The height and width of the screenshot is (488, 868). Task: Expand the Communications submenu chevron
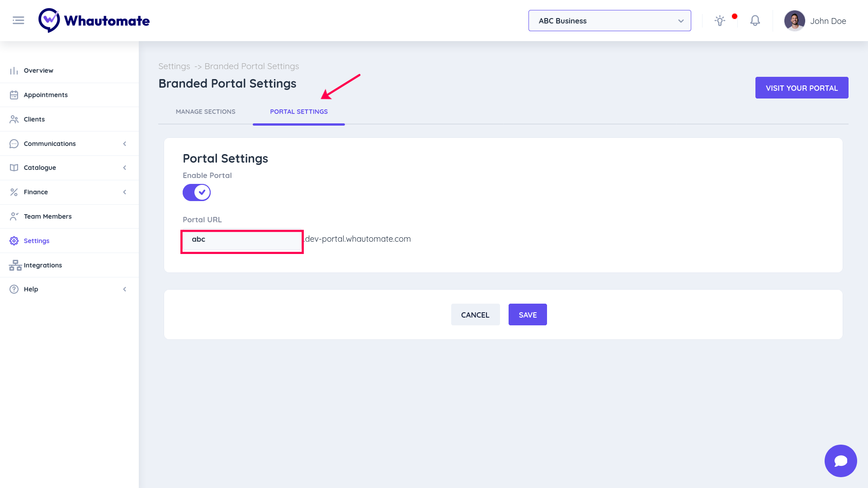[125, 144]
